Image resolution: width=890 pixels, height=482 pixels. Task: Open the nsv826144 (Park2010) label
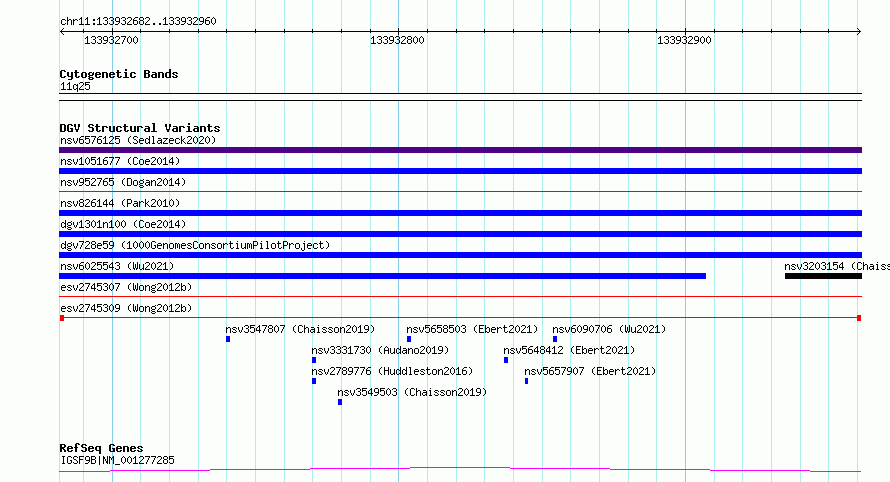point(120,203)
